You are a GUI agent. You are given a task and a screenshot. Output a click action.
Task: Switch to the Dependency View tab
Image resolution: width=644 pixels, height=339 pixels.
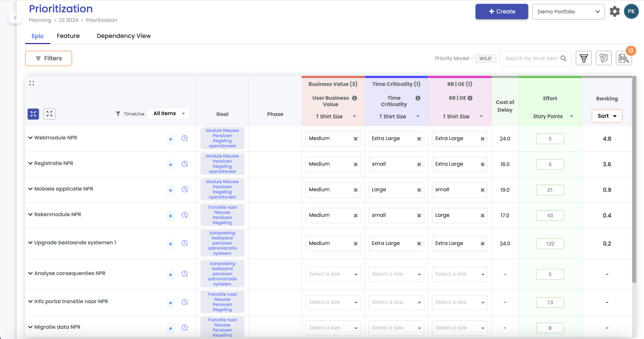(x=124, y=36)
